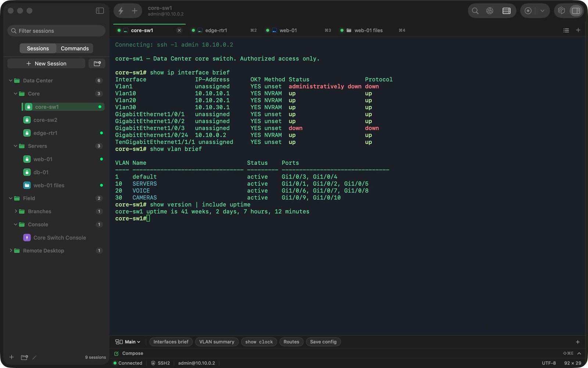The height and width of the screenshot is (368, 588).
Task: Click the SSH2 protocol status entry
Action: tap(161, 363)
